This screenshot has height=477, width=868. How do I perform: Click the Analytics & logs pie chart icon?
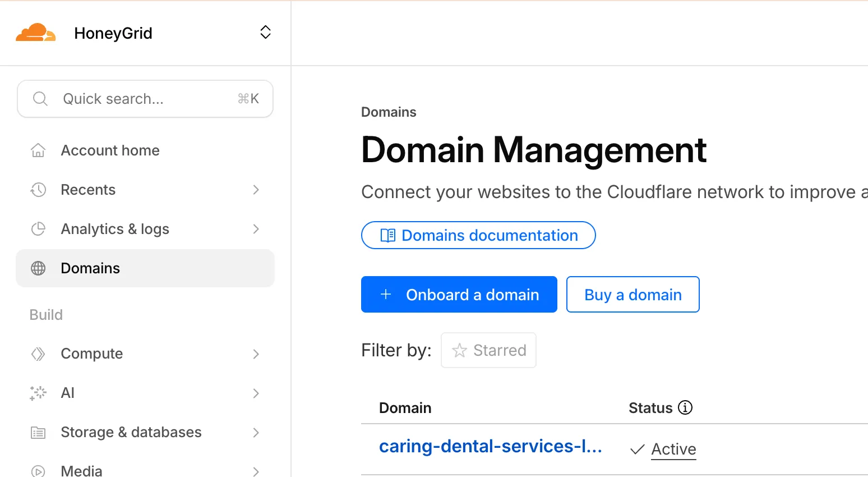[38, 229]
